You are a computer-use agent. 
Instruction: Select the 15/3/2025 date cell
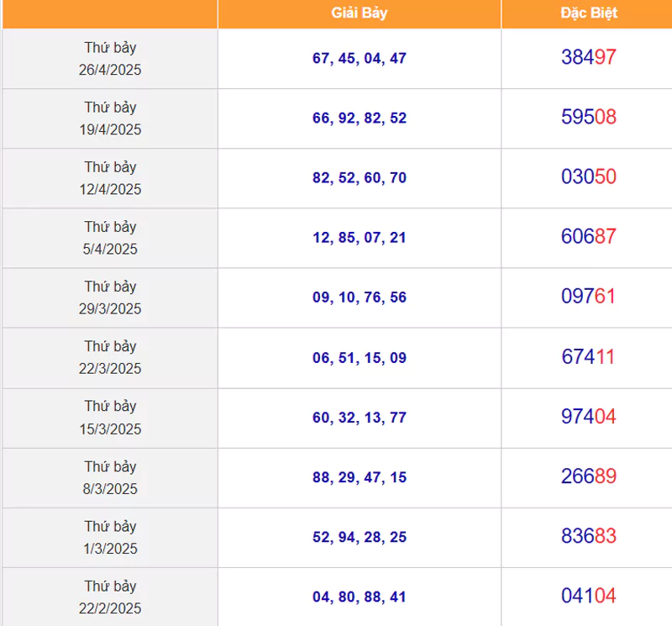tap(110, 418)
